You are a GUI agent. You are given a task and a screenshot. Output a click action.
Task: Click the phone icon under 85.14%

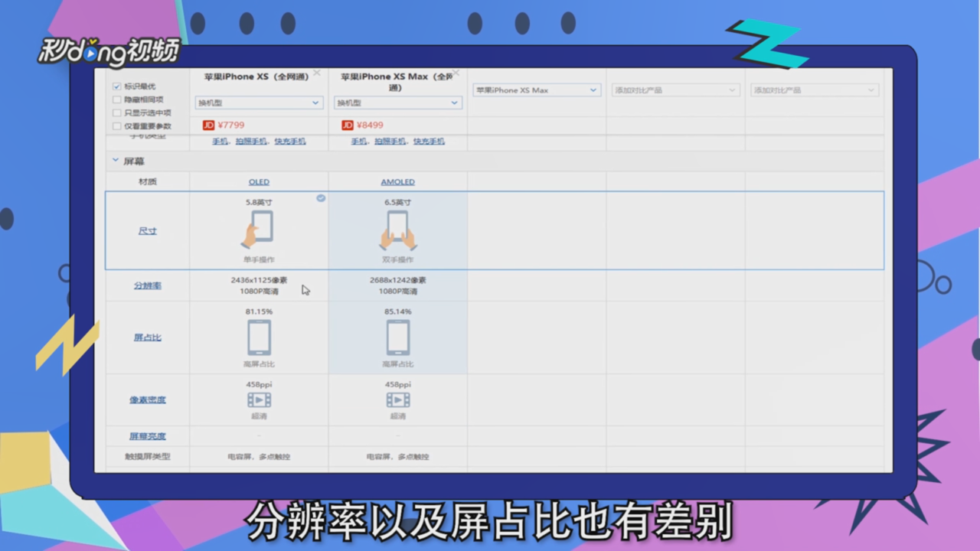point(398,337)
